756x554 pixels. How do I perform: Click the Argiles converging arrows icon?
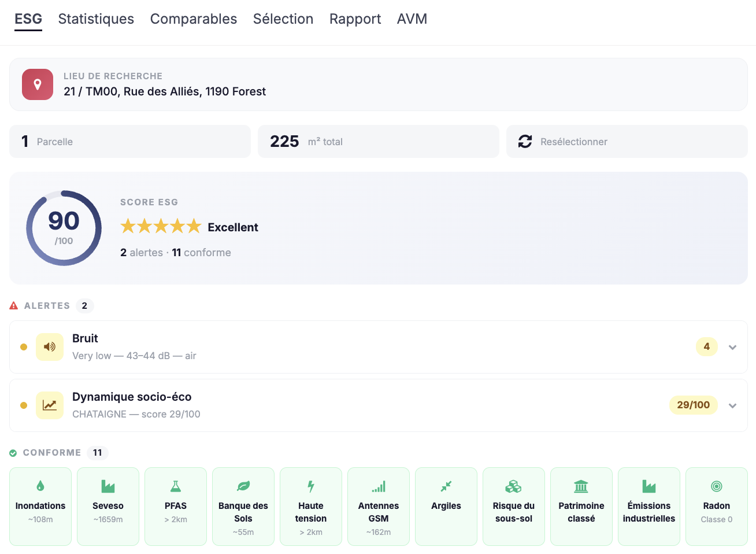446,486
